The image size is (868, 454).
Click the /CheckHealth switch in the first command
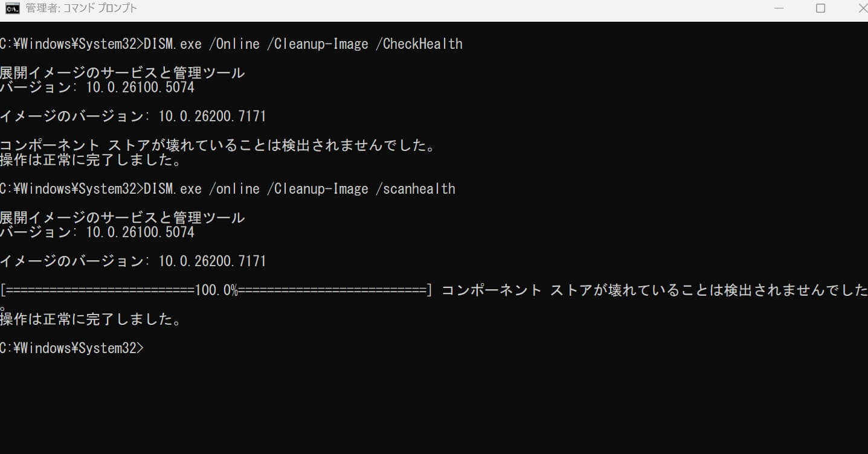click(422, 44)
